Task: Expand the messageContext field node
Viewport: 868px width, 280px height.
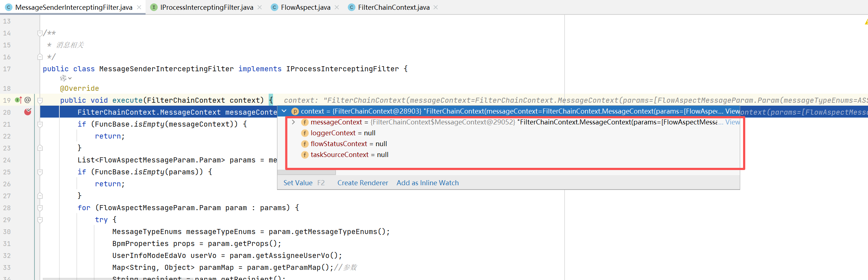Action: click(293, 122)
